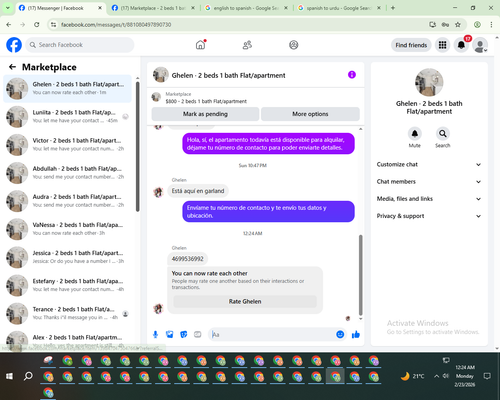Open Estefany conversation in list
500x400 pixels.
(x=67, y=285)
